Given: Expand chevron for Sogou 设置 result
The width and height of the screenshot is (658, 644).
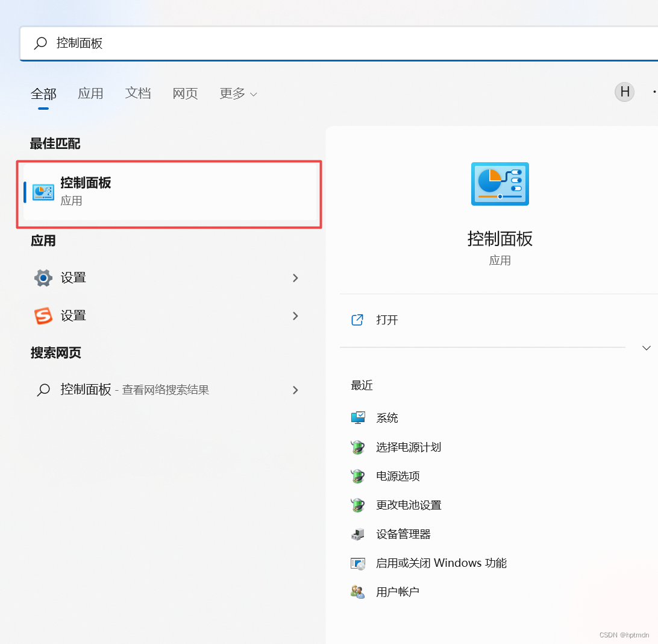Looking at the screenshot, I should [295, 316].
